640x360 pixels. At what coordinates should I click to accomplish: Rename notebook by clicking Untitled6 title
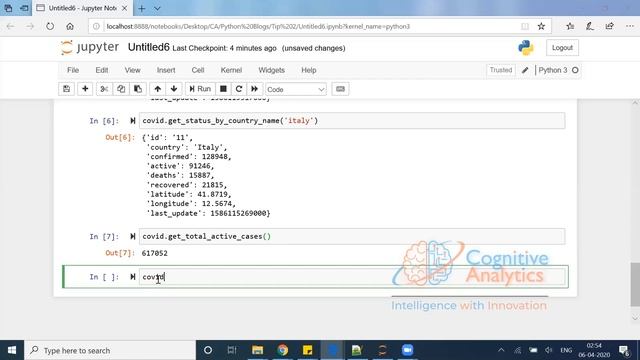[149, 47]
